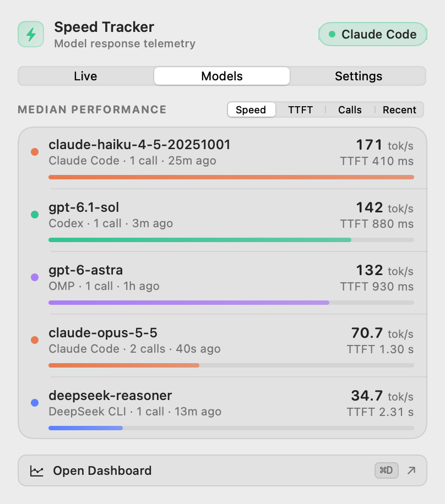Click the gpt-6.1-sol green speed bar
This screenshot has width=445, height=504.
coord(199,240)
